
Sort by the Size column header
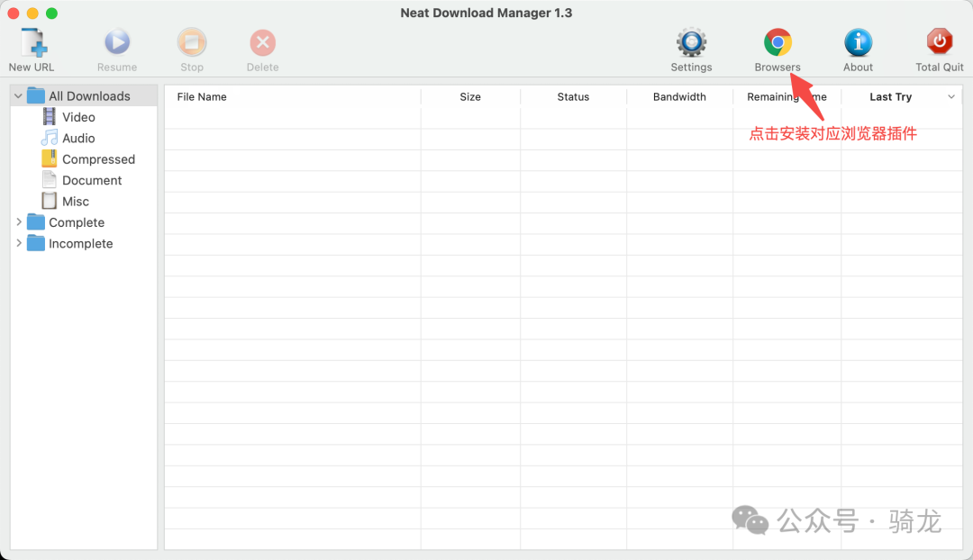point(470,96)
